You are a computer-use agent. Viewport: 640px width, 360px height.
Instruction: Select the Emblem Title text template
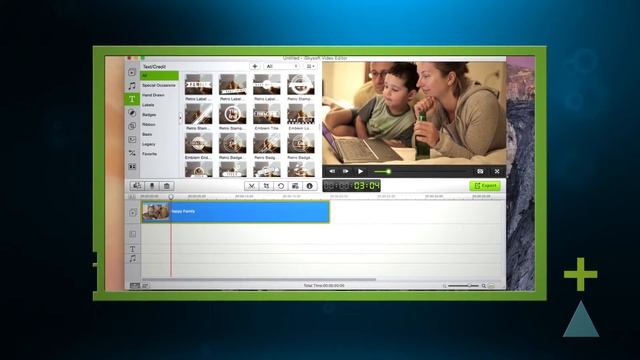click(267, 117)
